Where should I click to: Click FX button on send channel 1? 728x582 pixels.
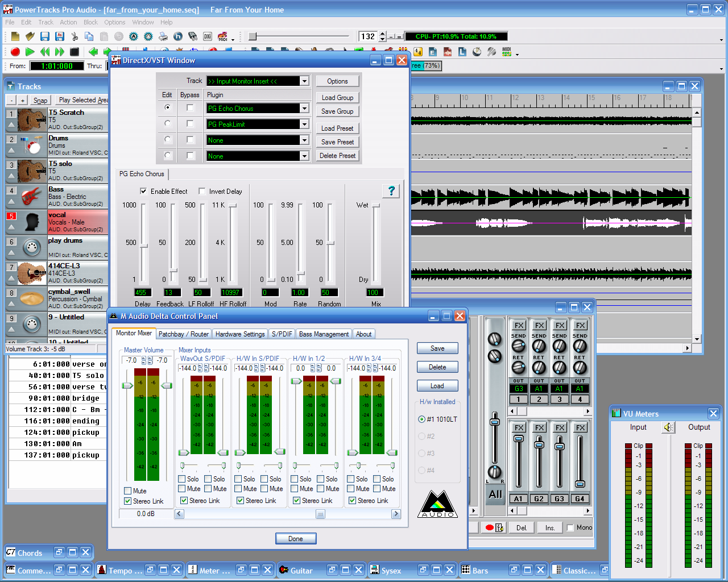(x=519, y=326)
